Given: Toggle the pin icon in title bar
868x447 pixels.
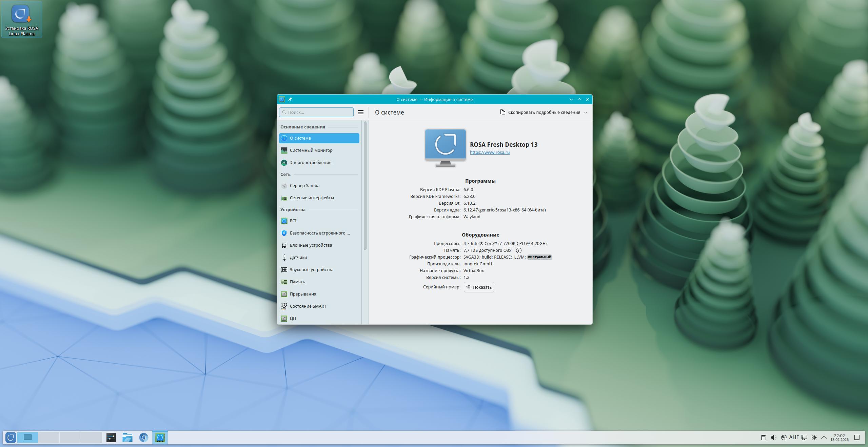Looking at the screenshot, I should (x=290, y=99).
